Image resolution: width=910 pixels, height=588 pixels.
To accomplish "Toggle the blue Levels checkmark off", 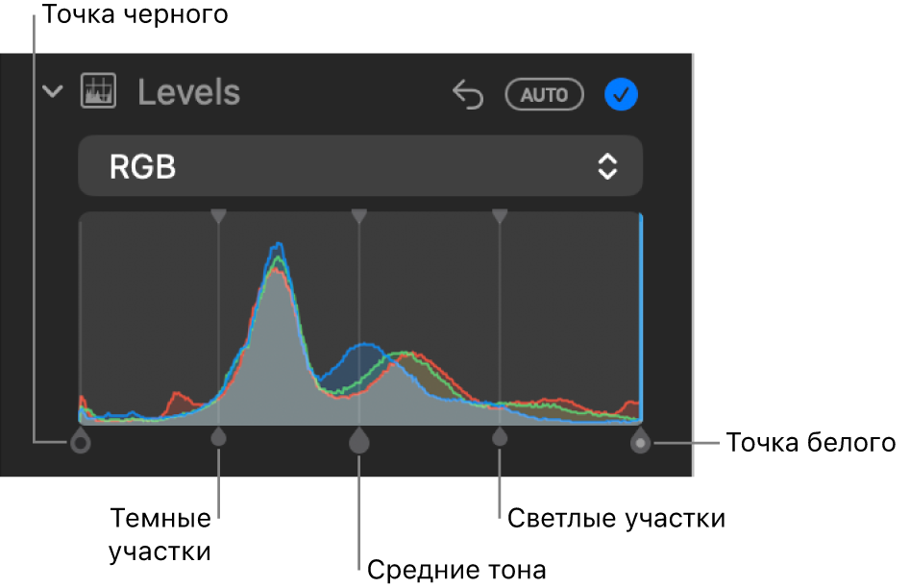I will 621,94.
